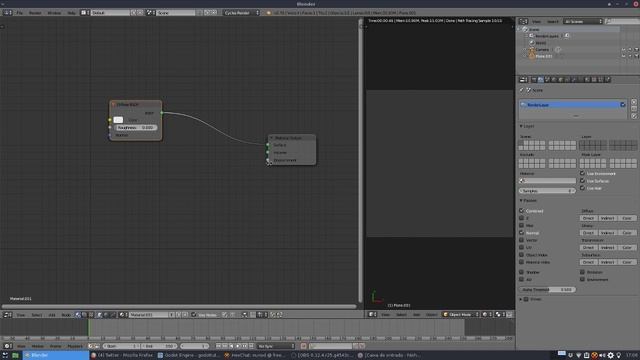640x360 pixels.
Task: Click timeline editor type icon
Action: pyautogui.click(x=7, y=346)
